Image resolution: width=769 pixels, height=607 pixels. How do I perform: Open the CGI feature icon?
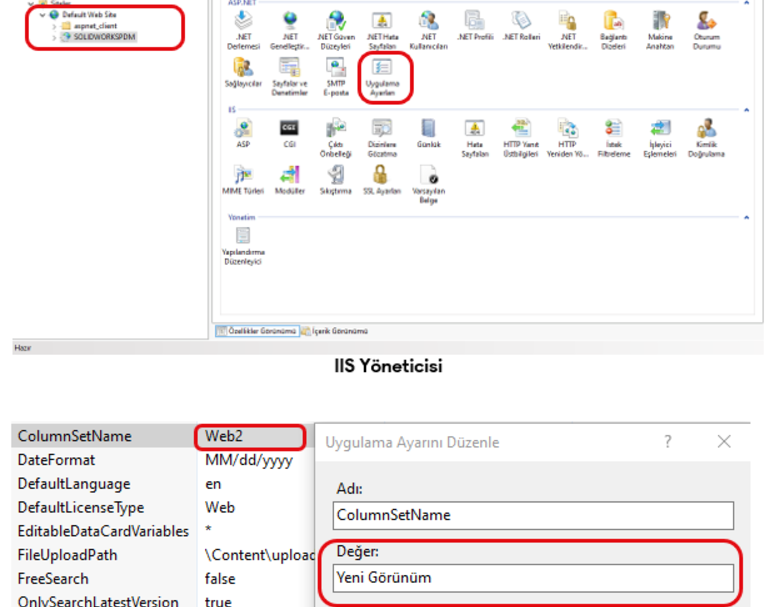tap(289, 130)
